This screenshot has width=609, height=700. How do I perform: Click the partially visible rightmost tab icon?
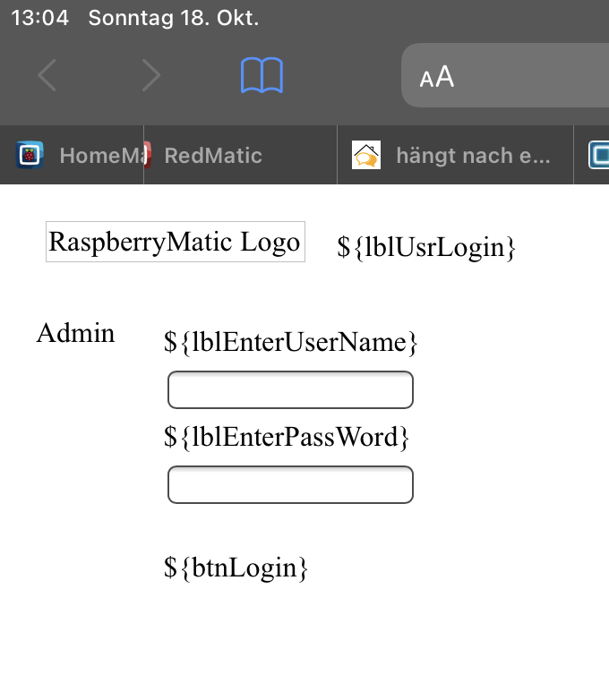pos(598,155)
